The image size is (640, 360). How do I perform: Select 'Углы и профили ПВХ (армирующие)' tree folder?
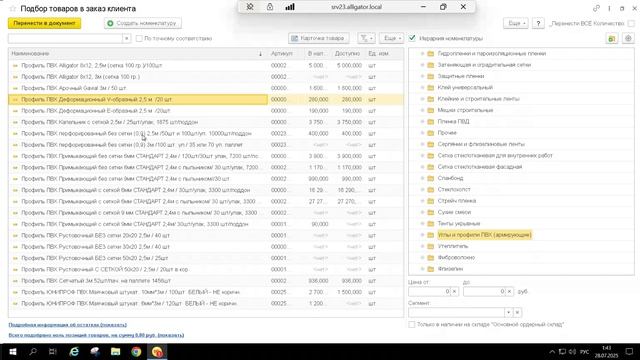[484, 235]
